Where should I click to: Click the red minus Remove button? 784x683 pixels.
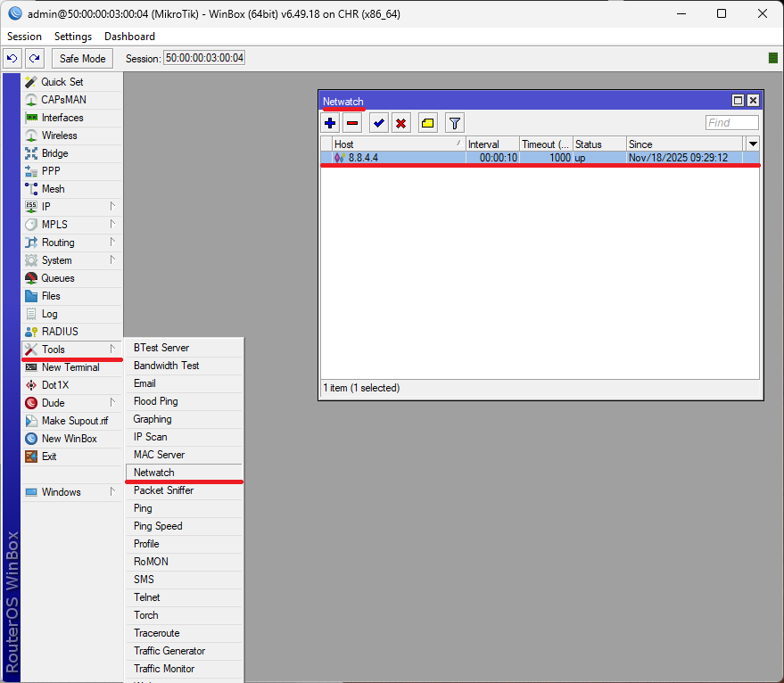[x=352, y=123]
